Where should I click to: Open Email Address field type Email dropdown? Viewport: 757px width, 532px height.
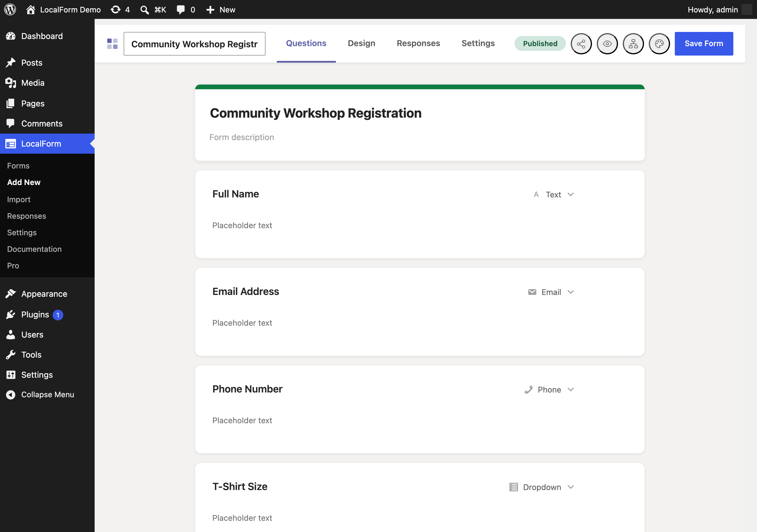pos(551,292)
